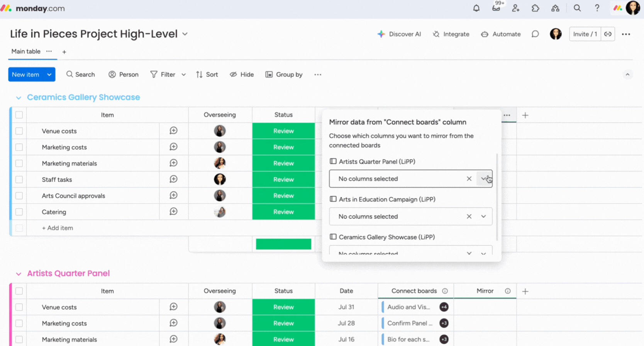Open the Filter tool
This screenshot has width=644, height=346.
click(x=163, y=75)
